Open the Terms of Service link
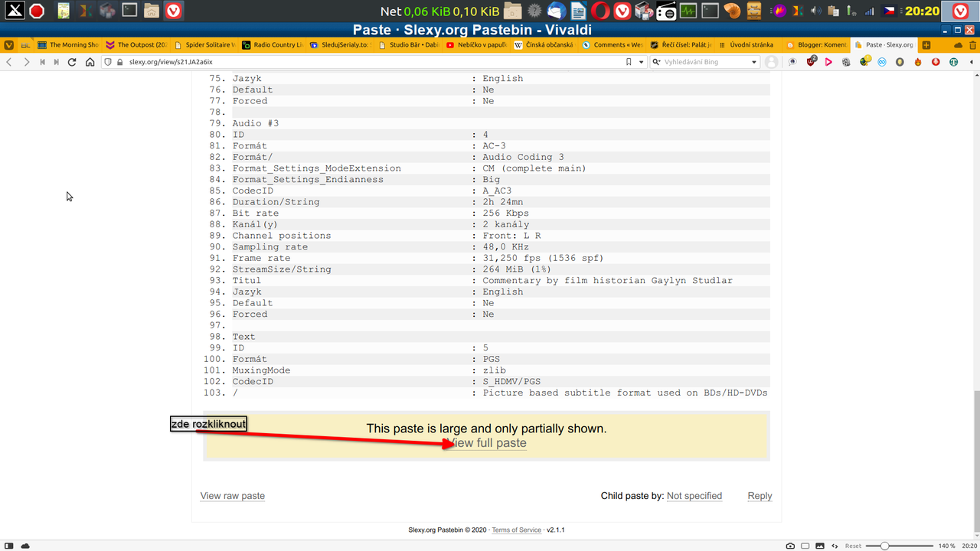This screenshot has height=551, width=980. click(x=516, y=530)
